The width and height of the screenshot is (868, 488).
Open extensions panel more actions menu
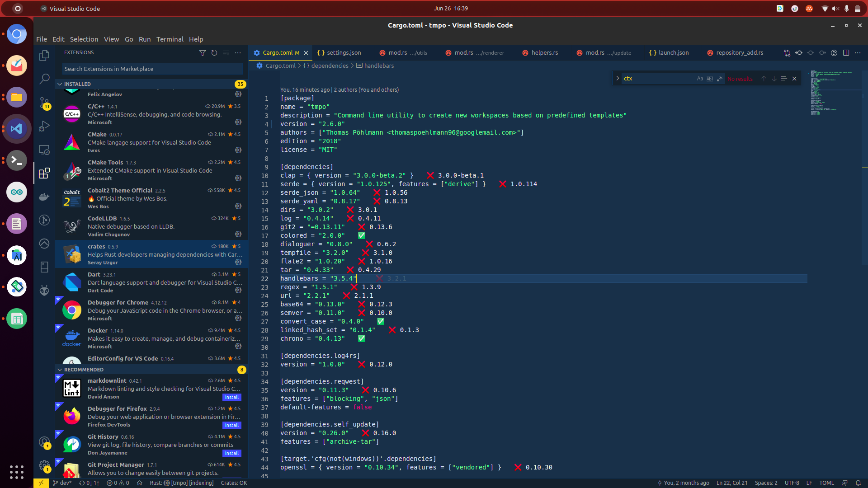coord(238,53)
